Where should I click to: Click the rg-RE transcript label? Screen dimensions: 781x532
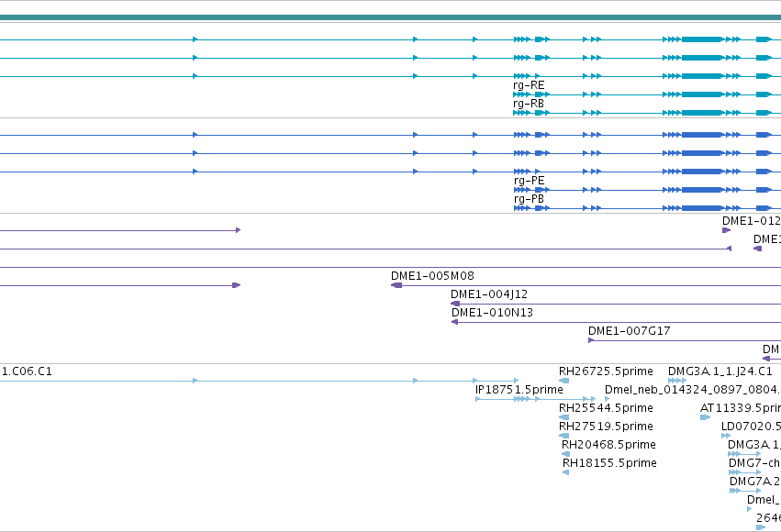tap(529, 85)
